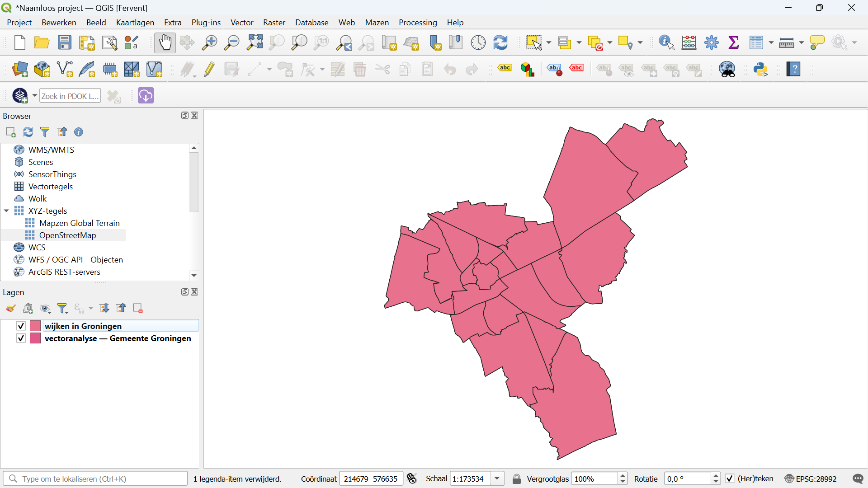
Task: Open the select features tool dropdown arrow
Action: 549,43
